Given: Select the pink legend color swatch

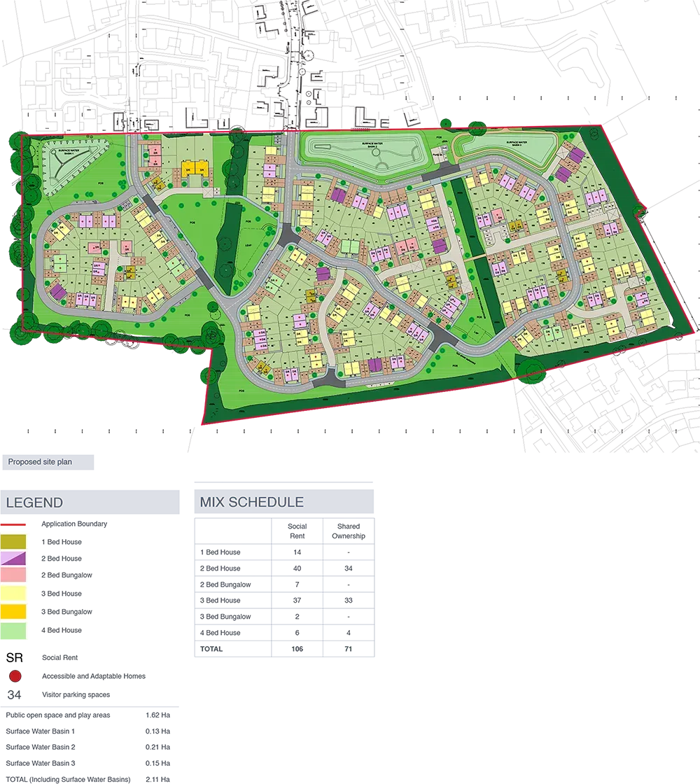Looking at the screenshot, I should point(13,575).
